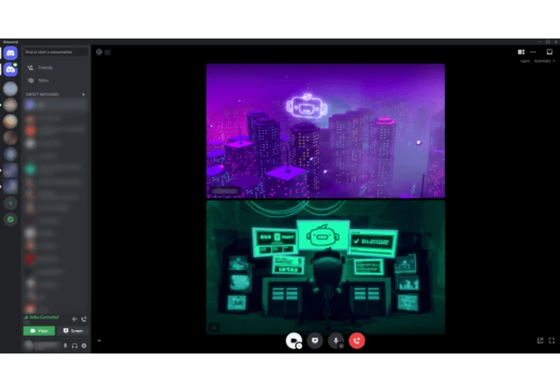Focus the green control-room video tile
560x392 pixels.
[x=325, y=267]
